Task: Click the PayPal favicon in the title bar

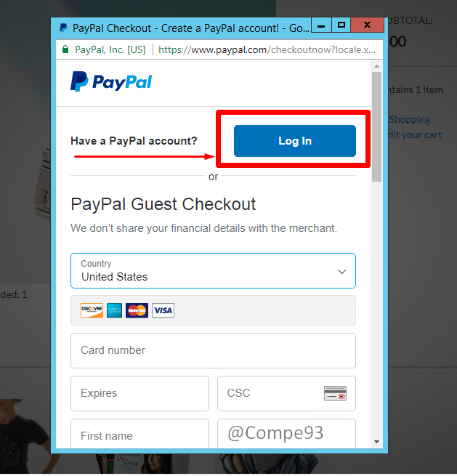Action: coord(63,28)
